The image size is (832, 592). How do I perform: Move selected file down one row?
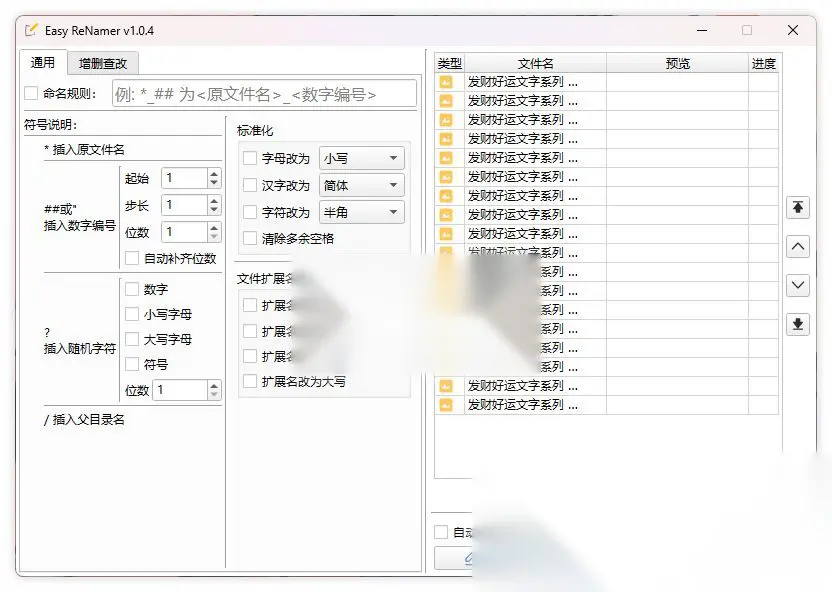click(798, 285)
